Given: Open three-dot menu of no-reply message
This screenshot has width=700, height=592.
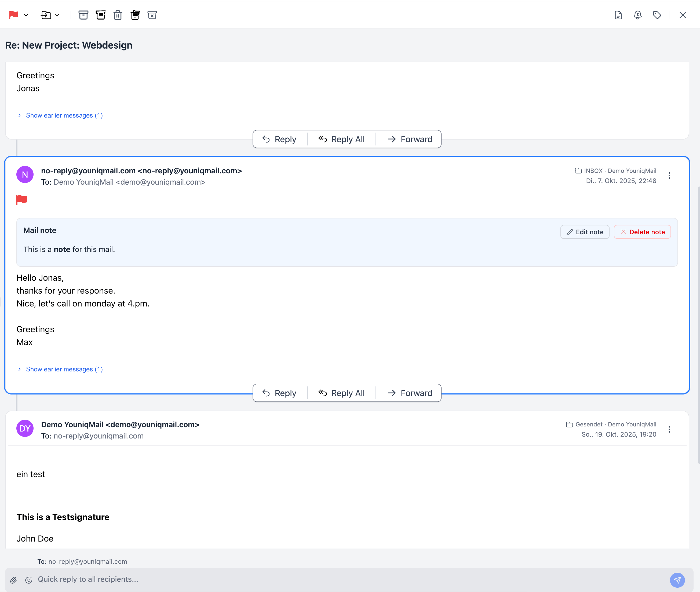Looking at the screenshot, I should [669, 176].
